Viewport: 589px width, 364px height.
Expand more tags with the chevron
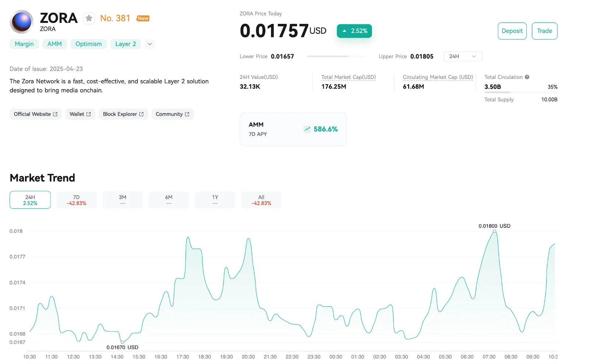pyautogui.click(x=150, y=44)
